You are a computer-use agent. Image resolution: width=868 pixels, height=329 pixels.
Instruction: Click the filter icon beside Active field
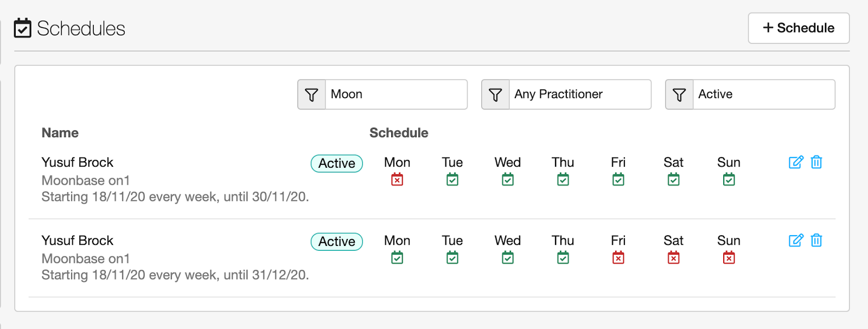679,95
